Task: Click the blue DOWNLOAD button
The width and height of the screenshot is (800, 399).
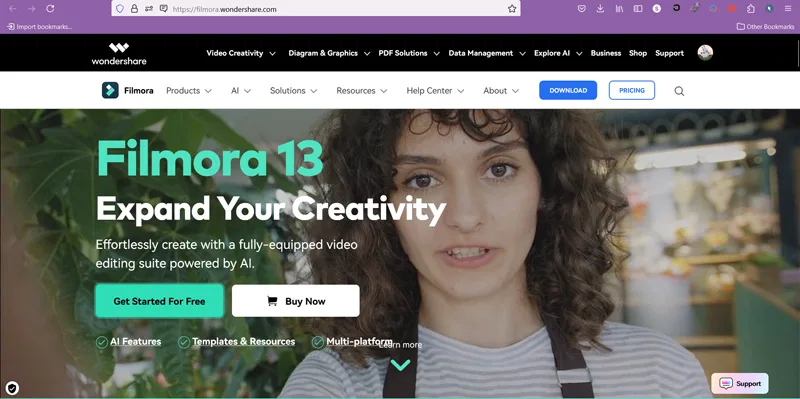Action: tap(568, 90)
